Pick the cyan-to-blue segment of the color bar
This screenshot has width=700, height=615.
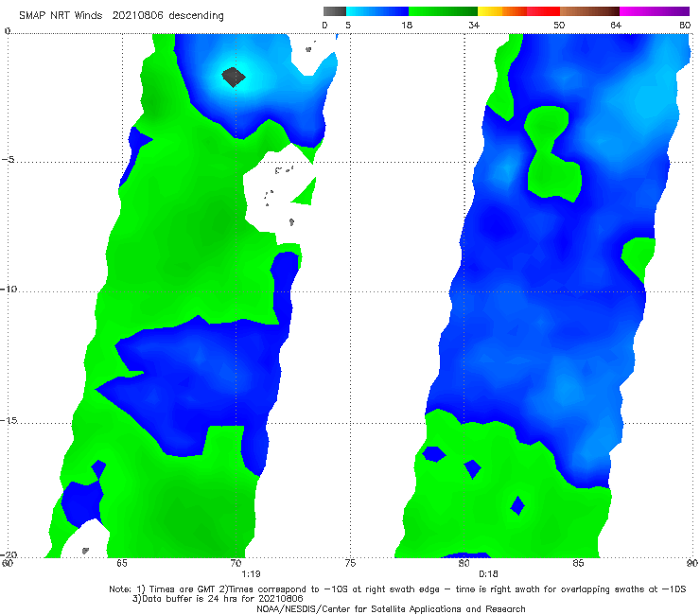click(377, 11)
